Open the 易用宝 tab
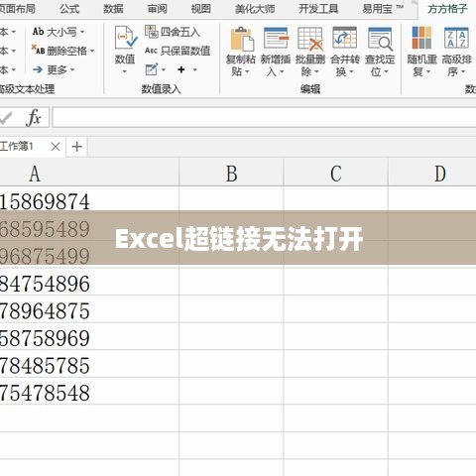Screen dimensions: 476x476 tap(383, 9)
